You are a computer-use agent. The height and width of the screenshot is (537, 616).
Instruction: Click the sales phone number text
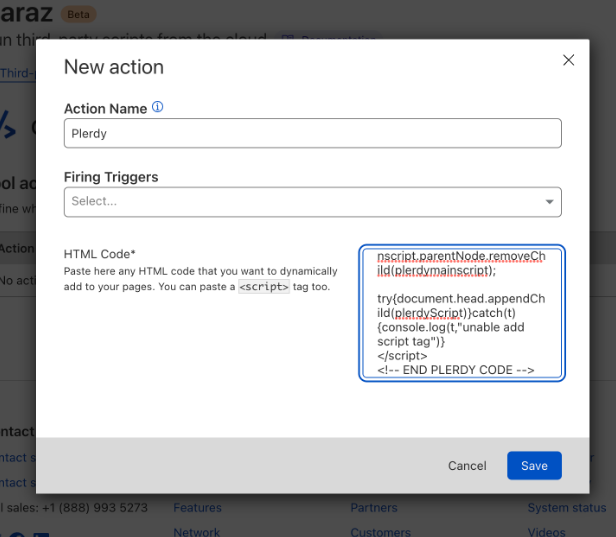point(95,508)
